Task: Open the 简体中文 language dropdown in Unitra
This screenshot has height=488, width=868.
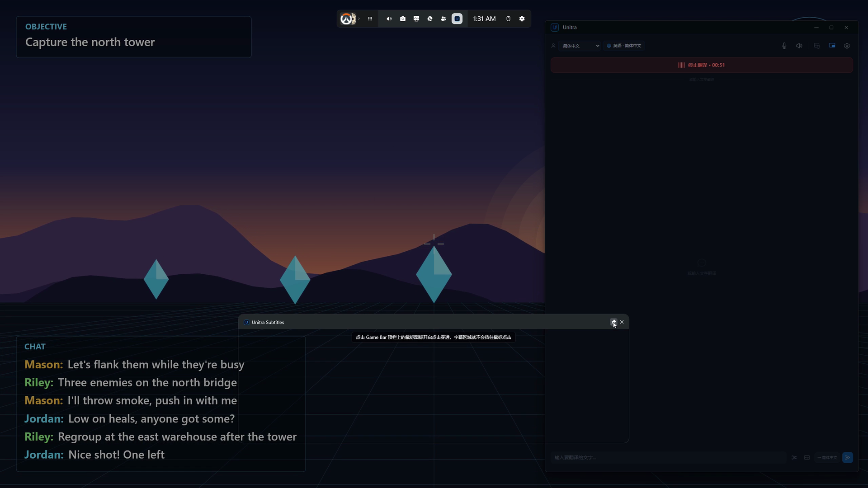Action: tap(580, 46)
